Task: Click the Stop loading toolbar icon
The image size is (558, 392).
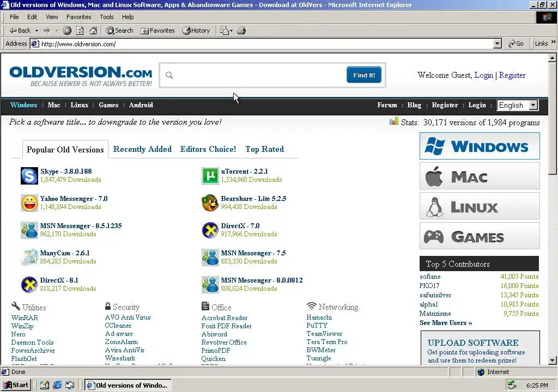Action: pos(67,30)
